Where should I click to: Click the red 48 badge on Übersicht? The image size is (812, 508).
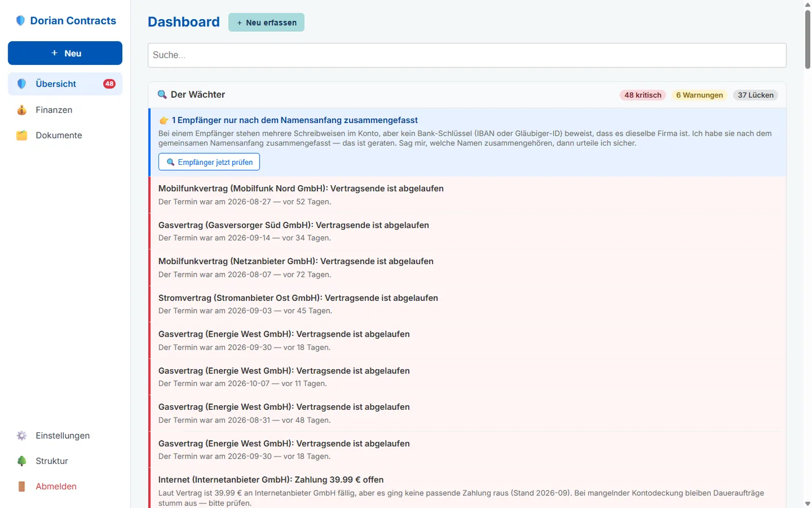(x=109, y=84)
